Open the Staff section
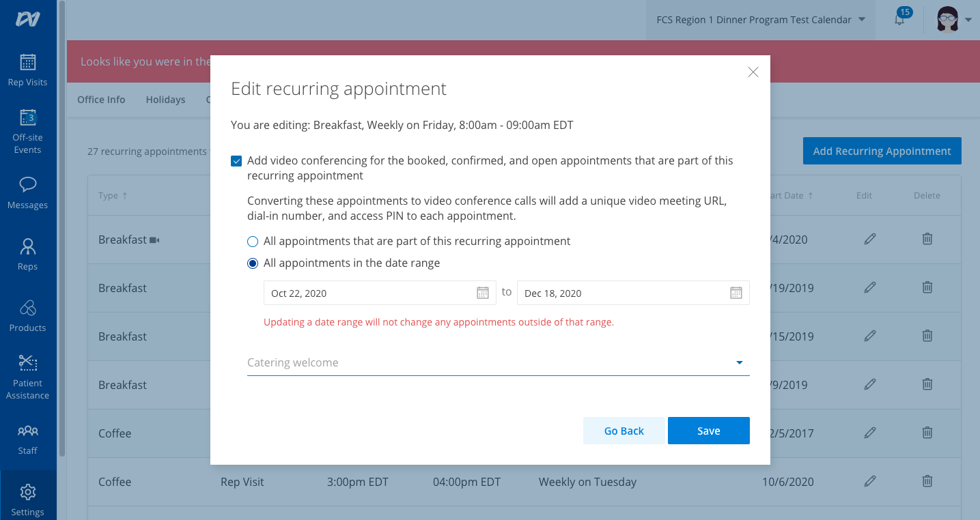 (27, 439)
